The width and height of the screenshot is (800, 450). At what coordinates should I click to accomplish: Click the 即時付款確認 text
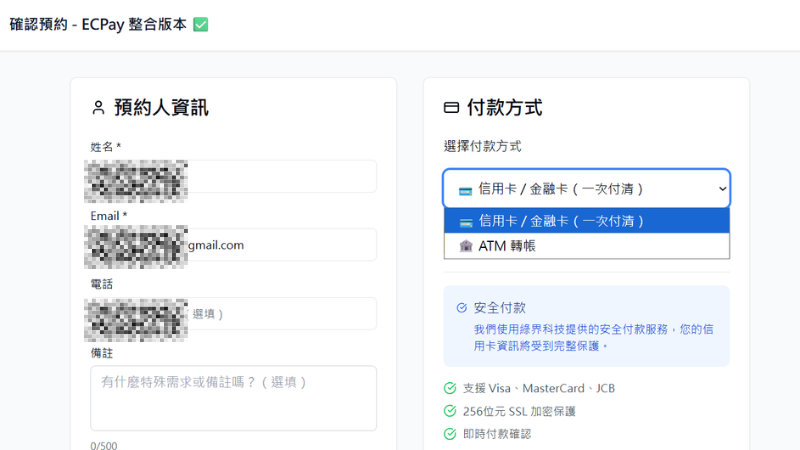coord(496,434)
